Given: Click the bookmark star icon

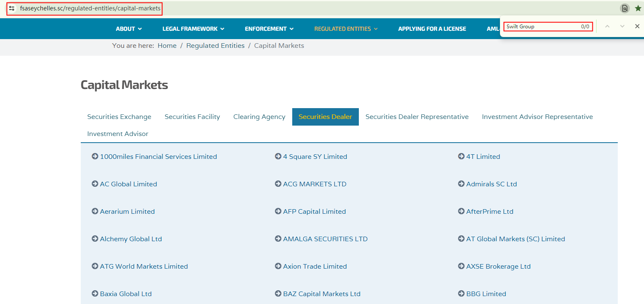Looking at the screenshot, I should 638,8.
